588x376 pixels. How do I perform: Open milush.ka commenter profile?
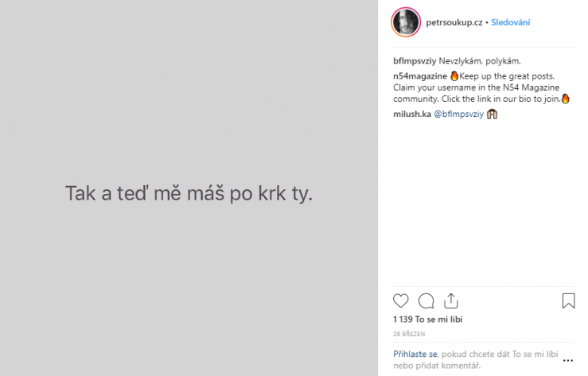point(411,114)
